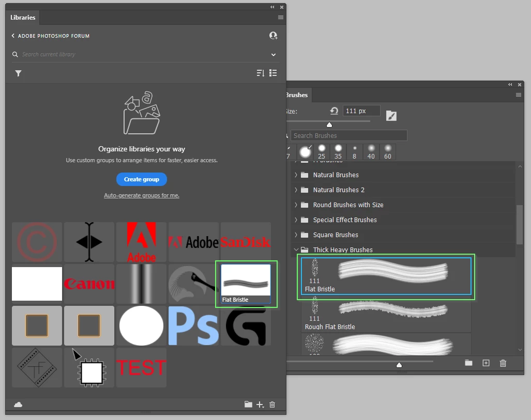Collapse the Thick Heavy Brushes folder
Image resolution: width=531 pixels, height=420 pixels.
(296, 250)
